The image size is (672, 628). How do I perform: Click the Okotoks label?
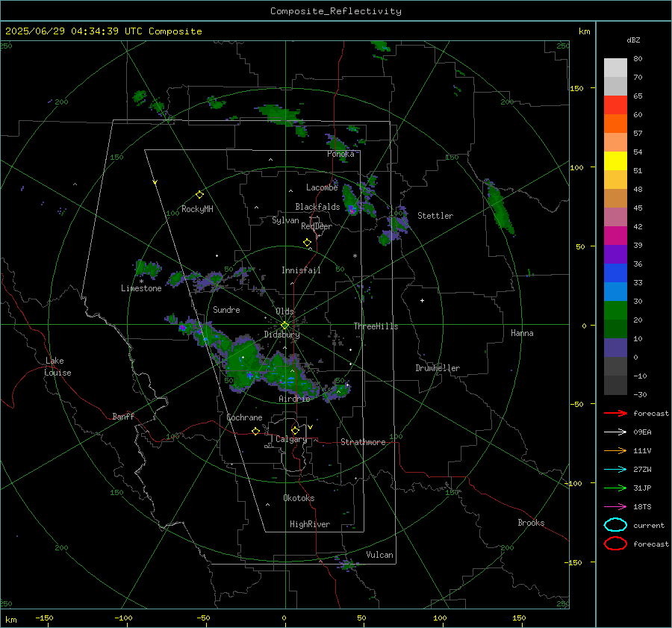pos(299,498)
